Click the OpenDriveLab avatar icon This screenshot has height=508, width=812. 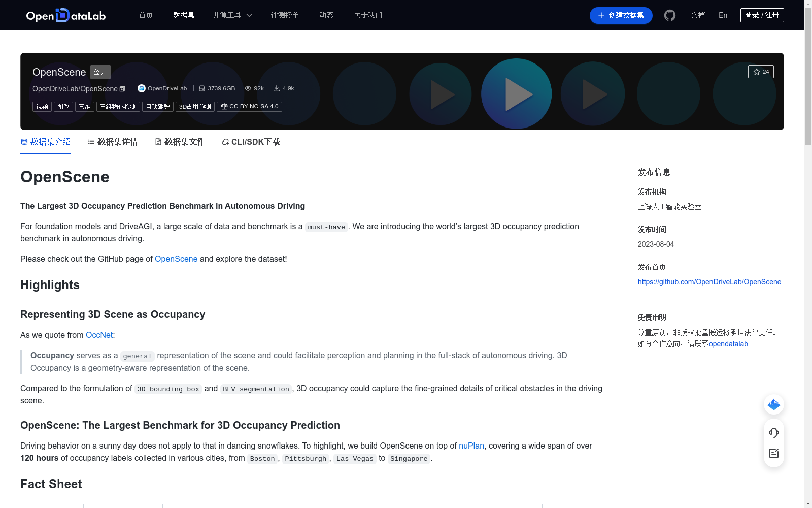point(142,88)
